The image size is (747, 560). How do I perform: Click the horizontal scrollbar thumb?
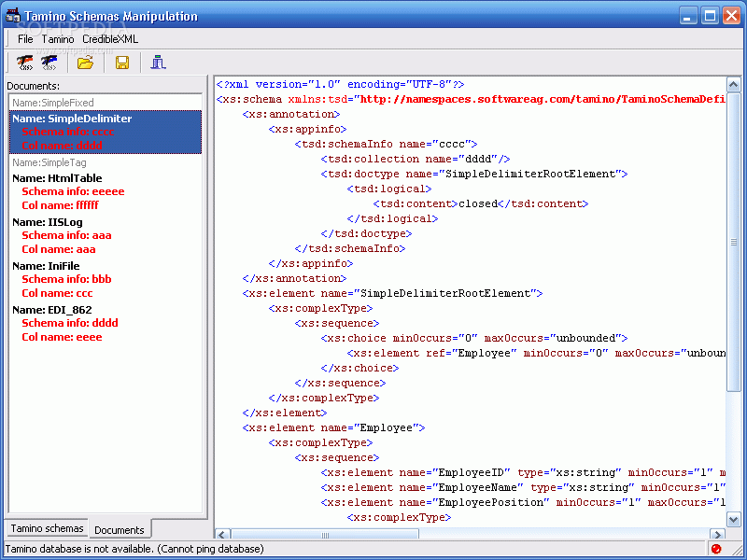click(x=325, y=535)
